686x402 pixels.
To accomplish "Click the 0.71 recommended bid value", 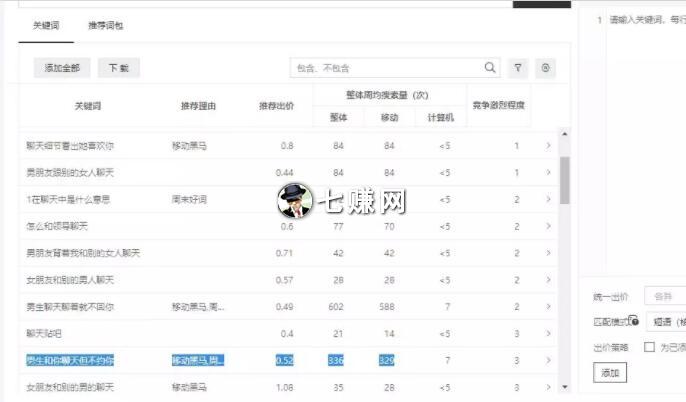I will click(284, 253).
